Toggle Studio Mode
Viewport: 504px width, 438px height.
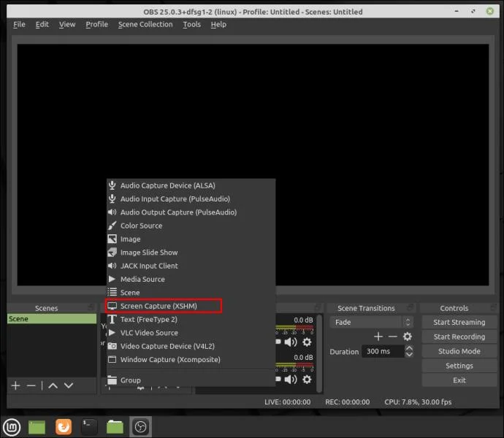pos(459,351)
